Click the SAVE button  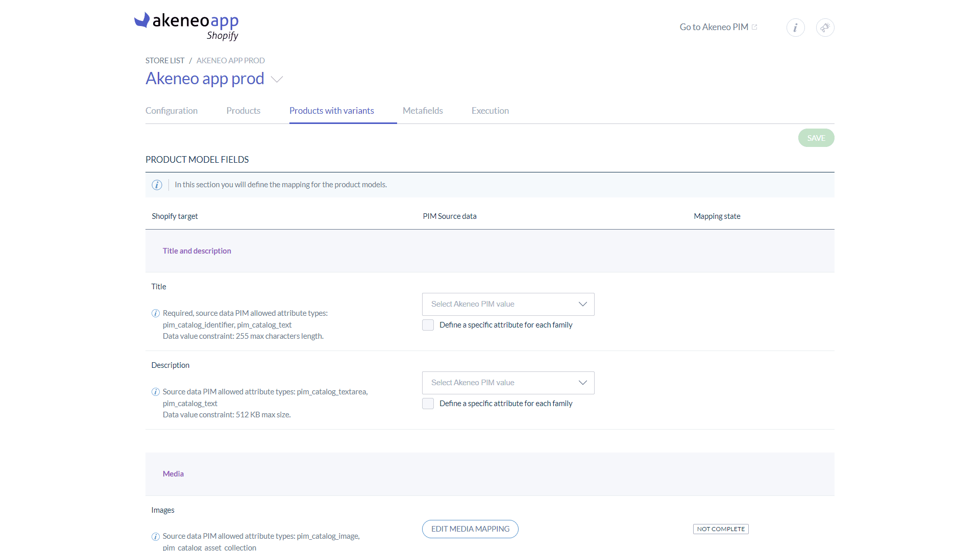[x=816, y=138]
